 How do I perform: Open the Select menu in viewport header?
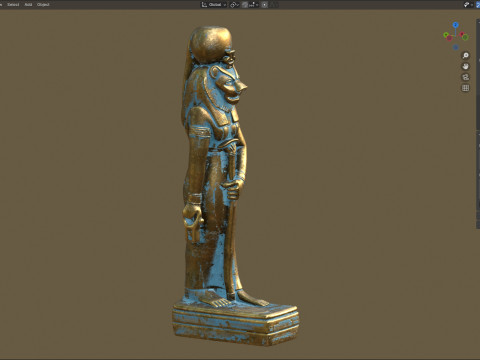pyautogui.click(x=13, y=5)
